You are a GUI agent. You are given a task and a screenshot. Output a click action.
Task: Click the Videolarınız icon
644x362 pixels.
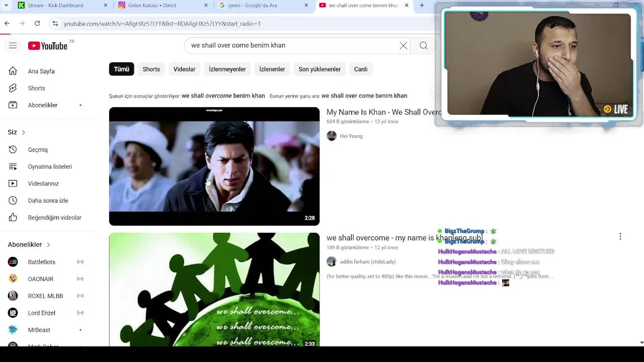click(x=13, y=184)
